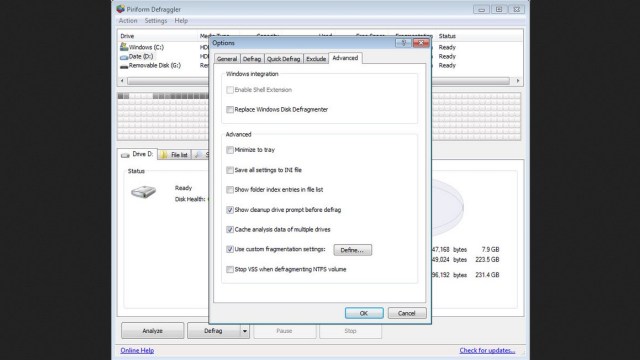Click the 223.5 GB value

pyautogui.click(x=487, y=260)
